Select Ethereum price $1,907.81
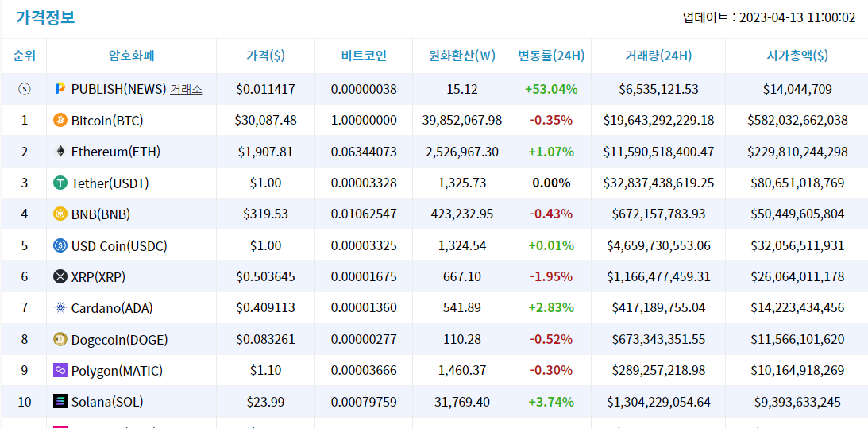The width and height of the screenshot is (868, 428). coord(266,151)
